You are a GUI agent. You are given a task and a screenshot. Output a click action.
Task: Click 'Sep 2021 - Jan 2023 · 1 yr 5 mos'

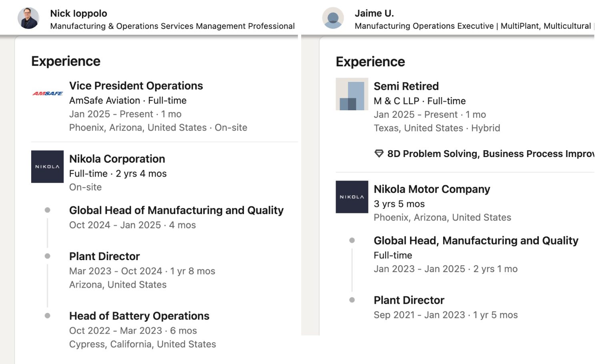coord(446,315)
